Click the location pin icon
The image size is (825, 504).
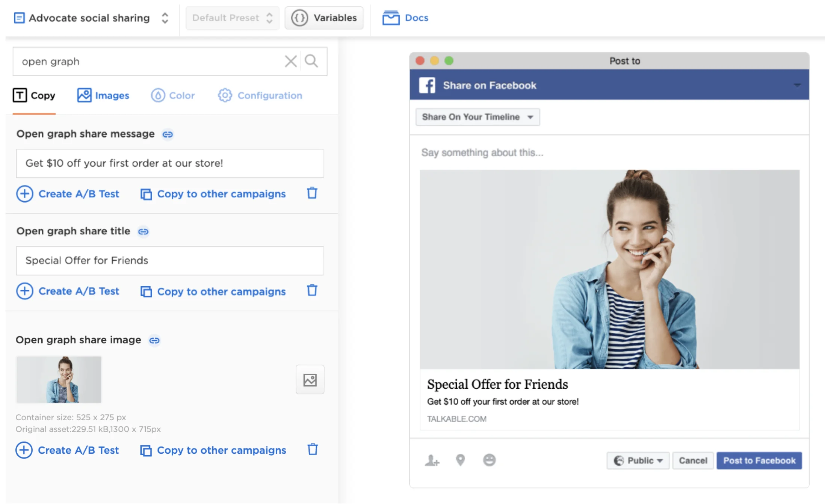(x=461, y=460)
